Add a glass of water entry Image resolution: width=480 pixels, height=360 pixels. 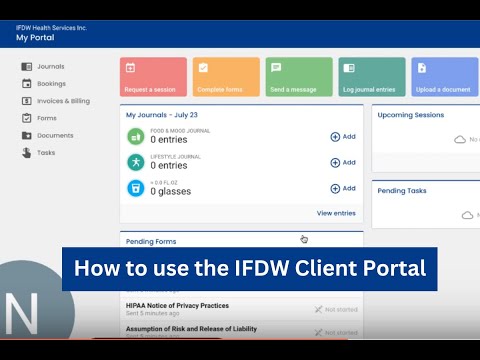click(x=343, y=189)
